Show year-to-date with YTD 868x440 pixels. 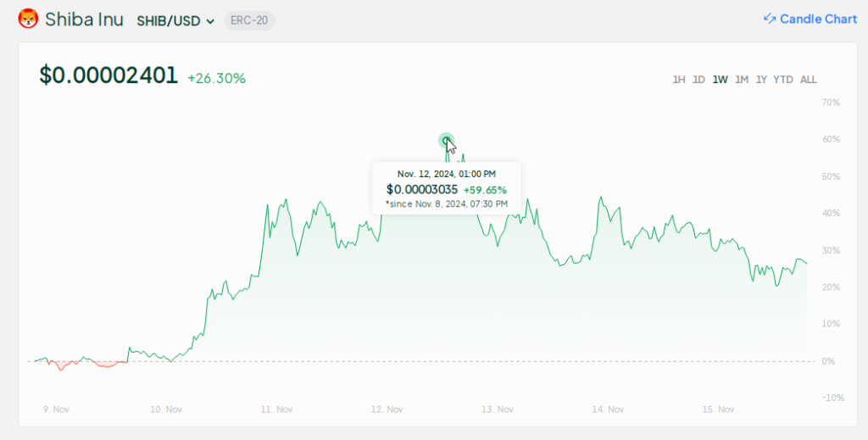(x=783, y=80)
